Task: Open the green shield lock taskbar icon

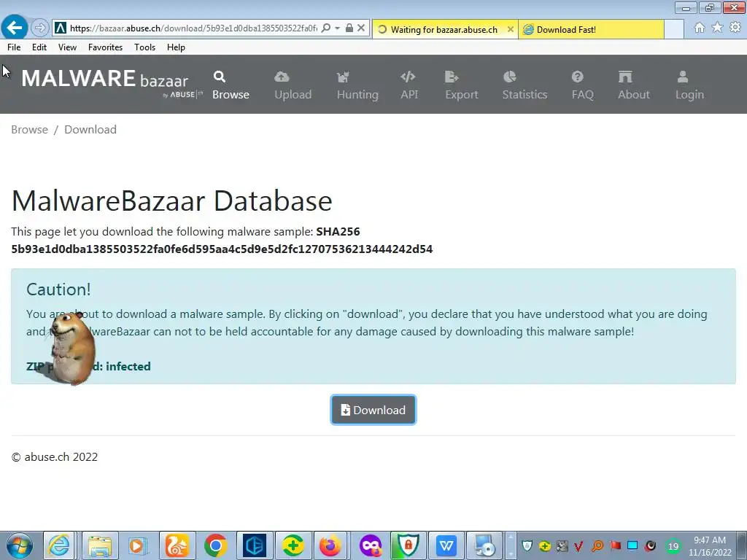Action: click(x=409, y=545)
